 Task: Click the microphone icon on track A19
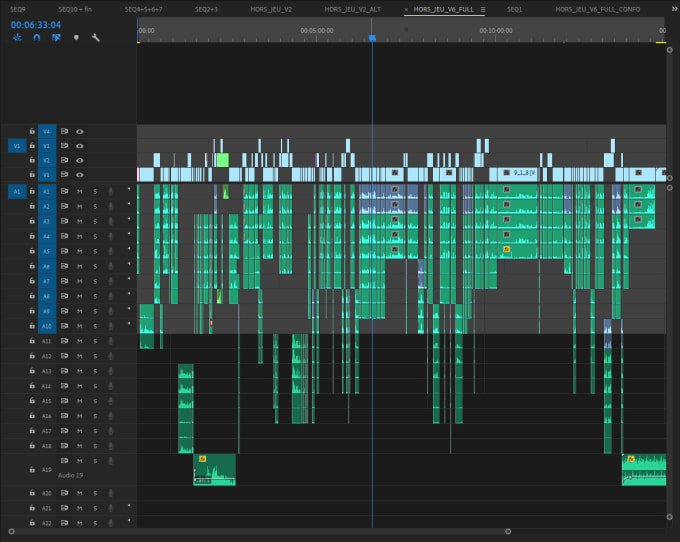[111, 460]
